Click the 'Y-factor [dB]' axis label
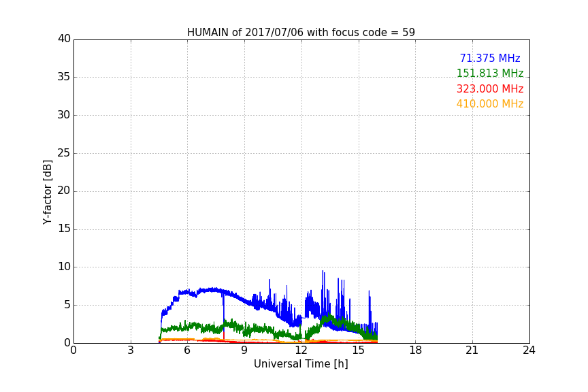 point(48,192)
